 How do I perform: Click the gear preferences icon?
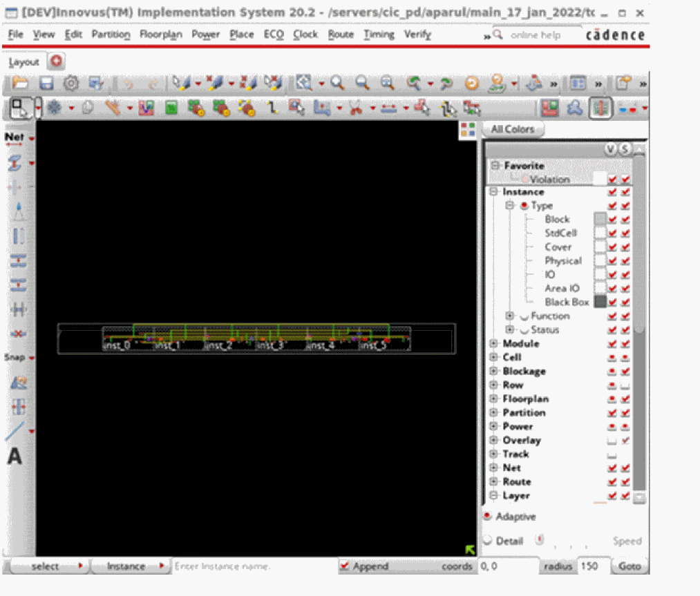[x=70, y=84]
